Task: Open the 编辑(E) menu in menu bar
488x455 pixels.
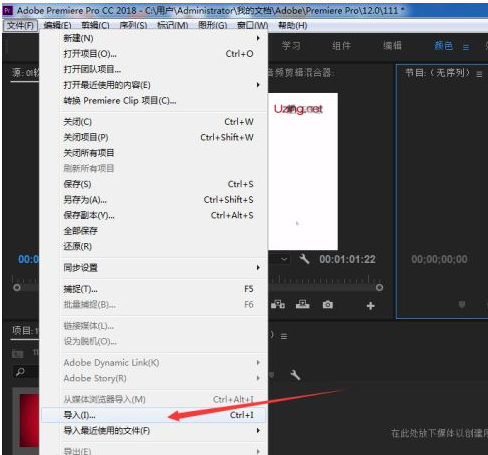Action: [x=57, y=26]
